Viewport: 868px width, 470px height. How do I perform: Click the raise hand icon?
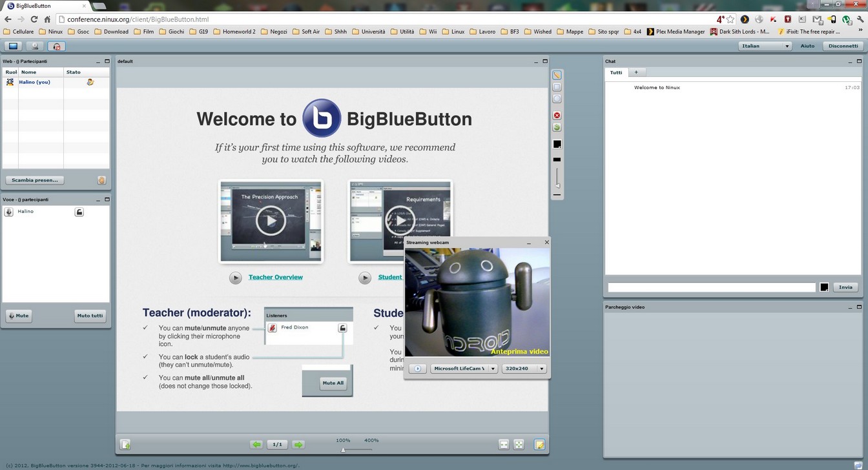pos(101,180)
